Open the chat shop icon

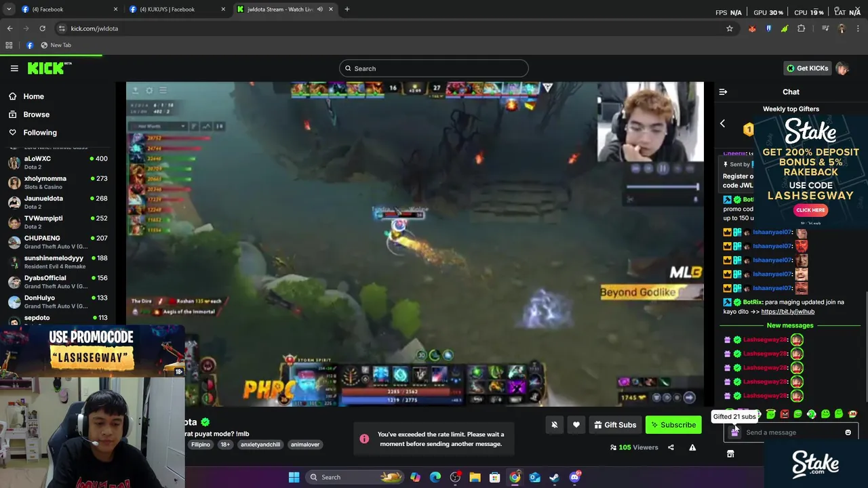pos(730,454)
